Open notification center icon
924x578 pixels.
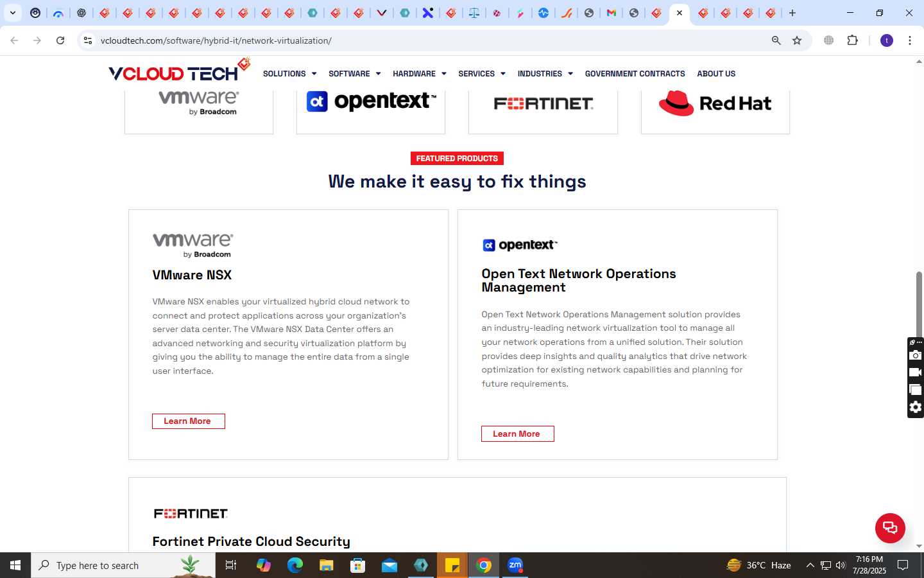pyautogui.click(x=903, y=565)
